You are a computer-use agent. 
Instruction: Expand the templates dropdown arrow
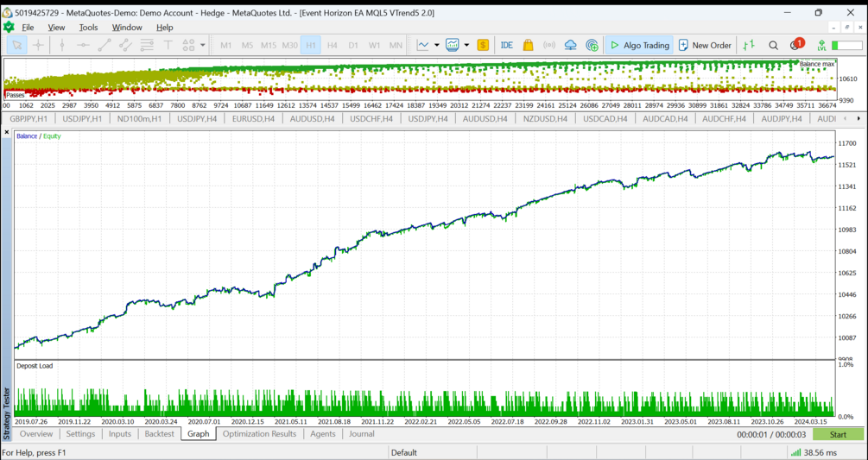tap(466, 46)
